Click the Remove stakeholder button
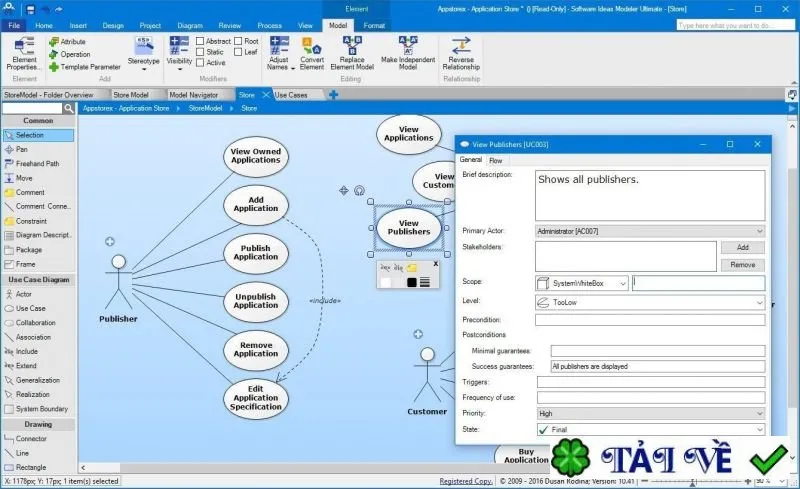800x489 pixels. [742, 264]
